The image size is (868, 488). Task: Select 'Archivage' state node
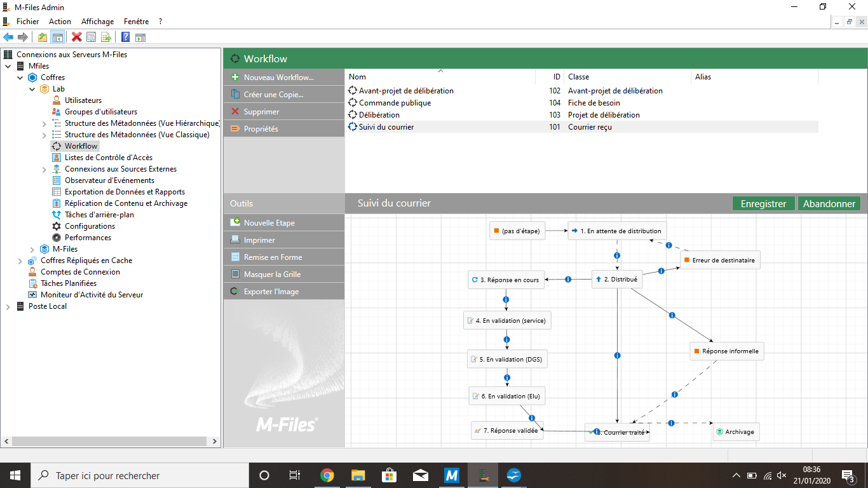735,431
